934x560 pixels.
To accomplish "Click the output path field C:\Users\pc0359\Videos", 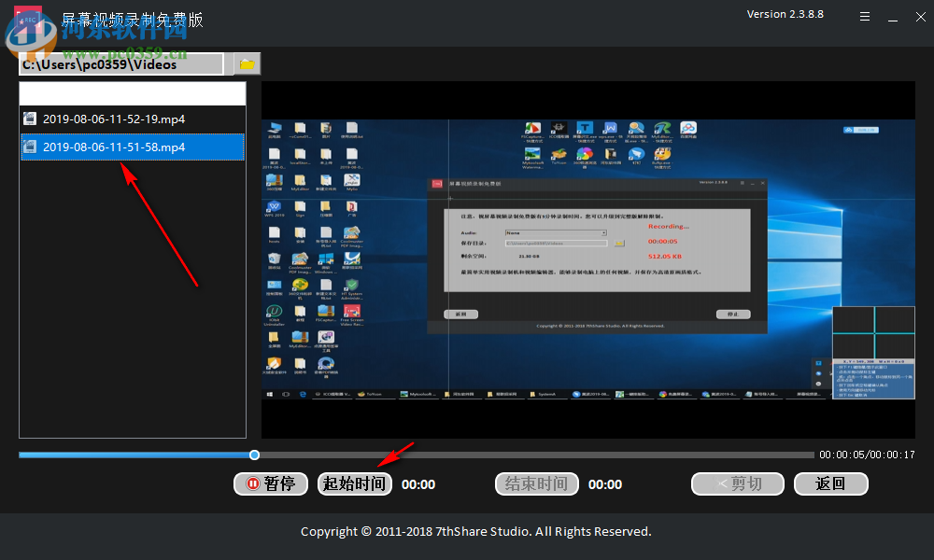I will (x=121, y=64).
